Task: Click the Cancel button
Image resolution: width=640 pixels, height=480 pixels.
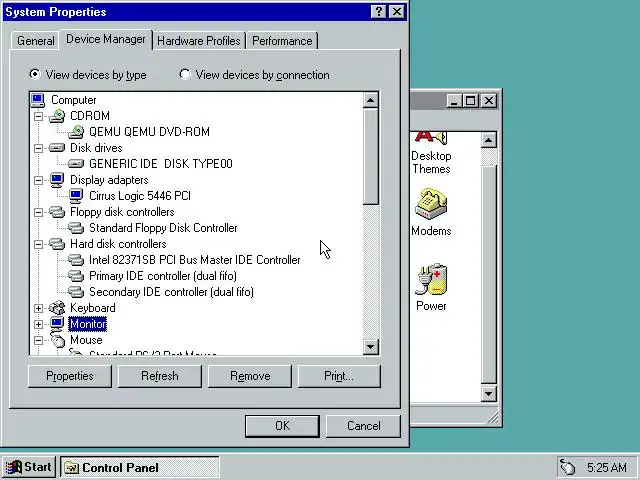Action: tap(363, 426)
